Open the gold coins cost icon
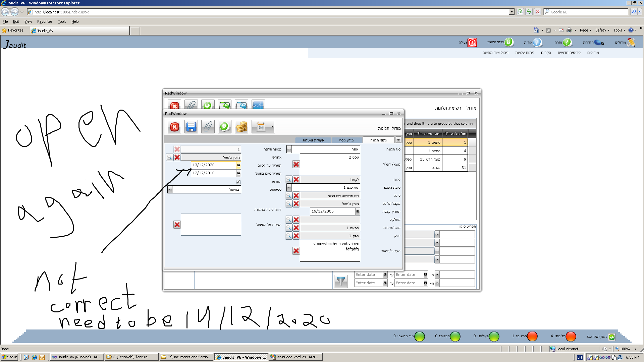 coord(241,127)
